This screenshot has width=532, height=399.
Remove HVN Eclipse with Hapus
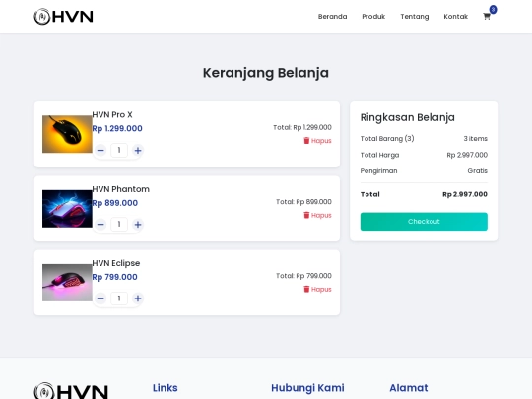click(317, 289)
